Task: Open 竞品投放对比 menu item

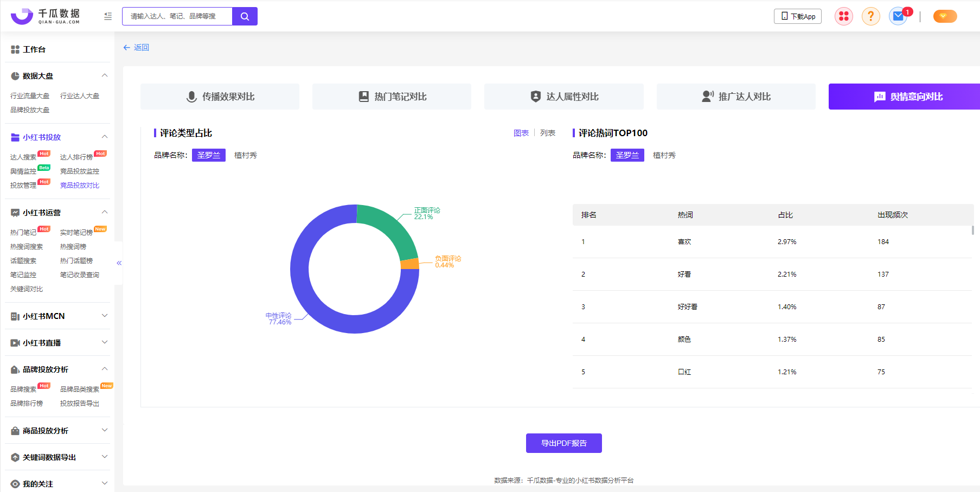Action: coord(80,186)
